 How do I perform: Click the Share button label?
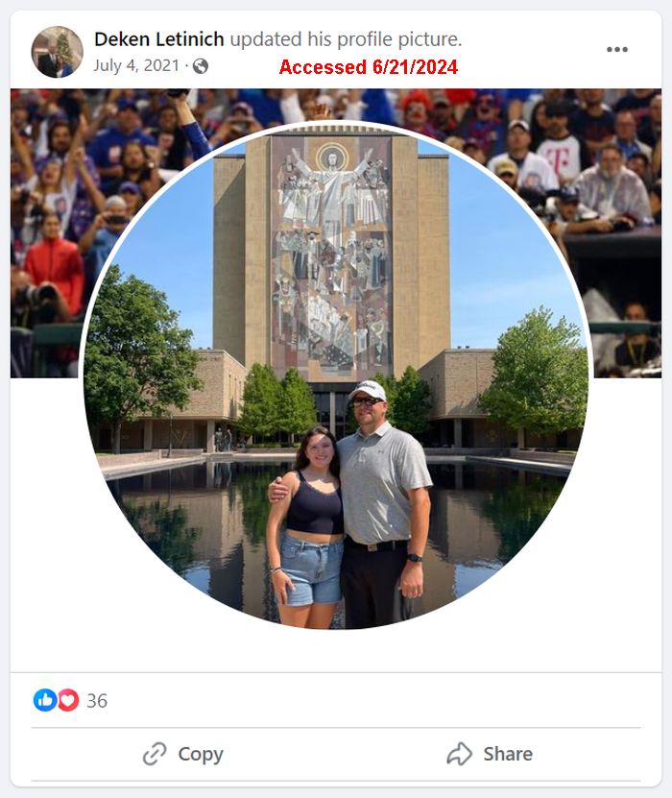tap(508, 754)
